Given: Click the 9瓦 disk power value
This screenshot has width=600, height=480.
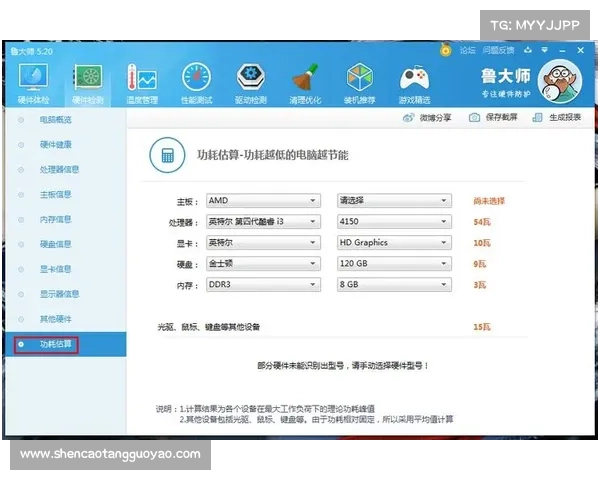Looking at the screenshot, I should pyautogui.click(x=479, y=264).
